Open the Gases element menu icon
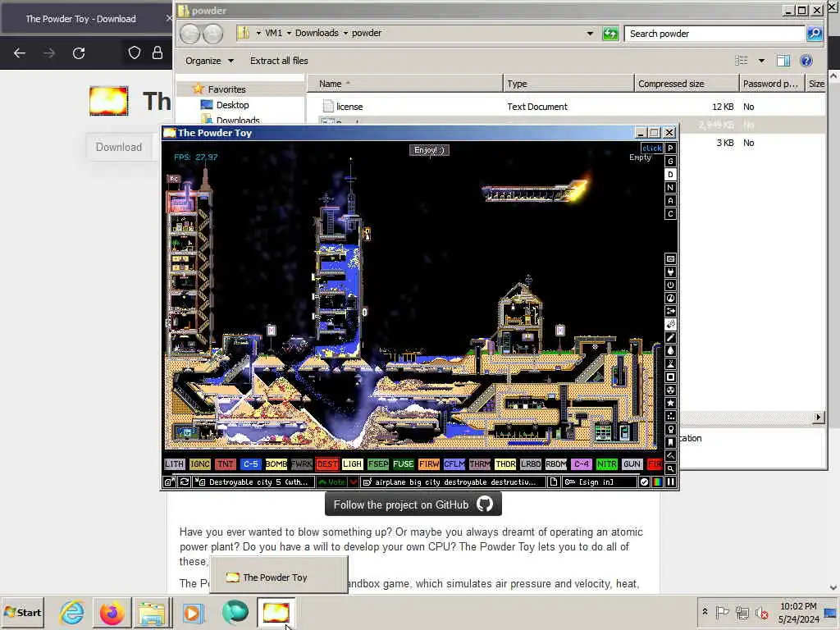This screenshot has width=840, height=630. [670, 337]
